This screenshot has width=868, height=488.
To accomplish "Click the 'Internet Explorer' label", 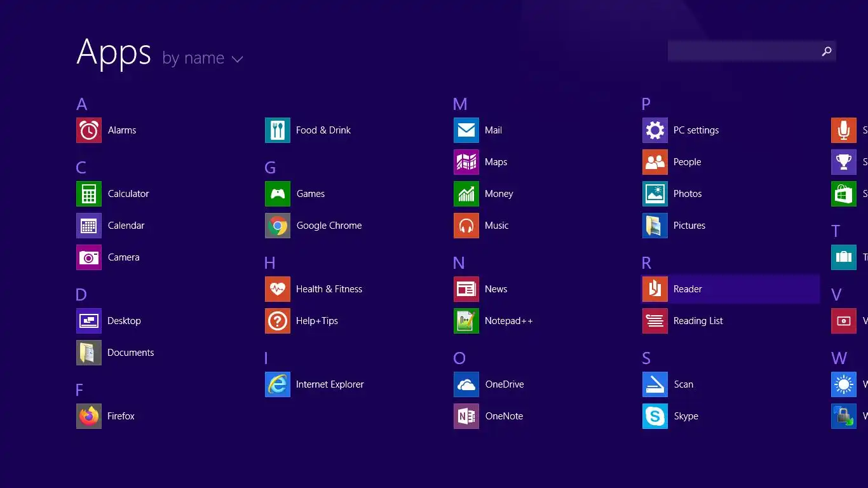I will click(330, 384).
